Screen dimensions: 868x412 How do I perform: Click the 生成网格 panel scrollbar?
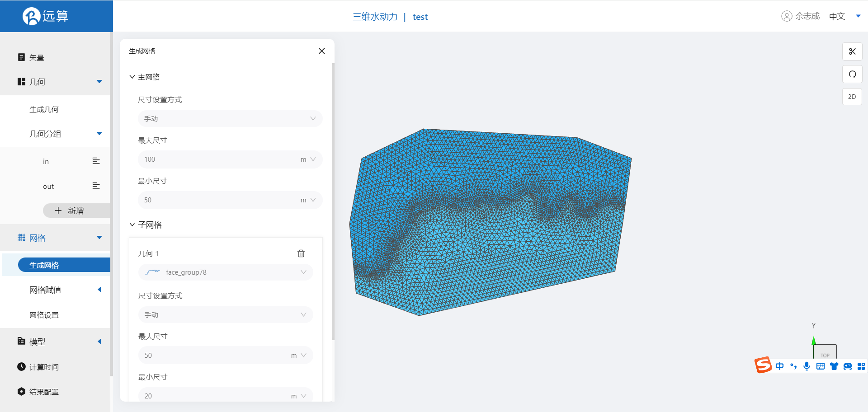point(333,201)
